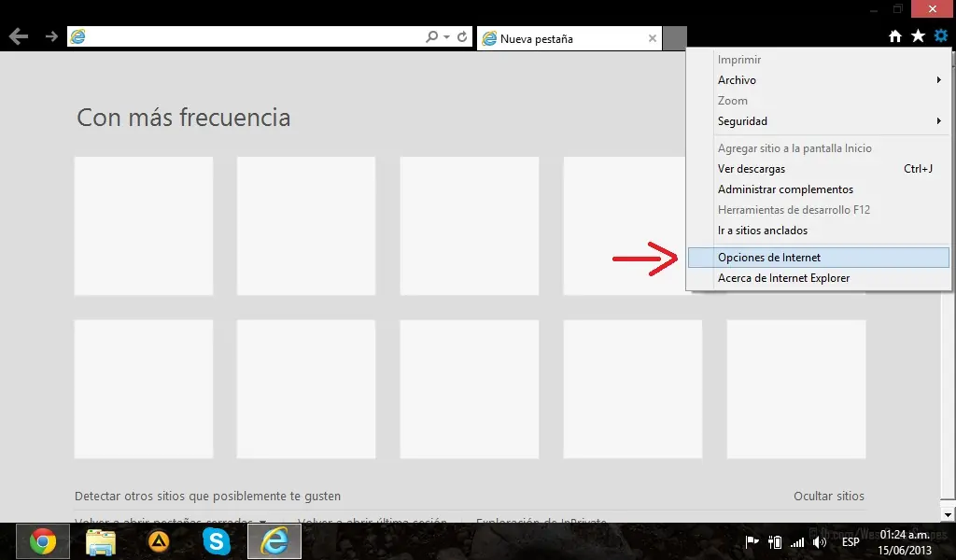Screen dimensions: 956x560
Task: Open File Explorer from the taskbar
Action: point(101,541)
